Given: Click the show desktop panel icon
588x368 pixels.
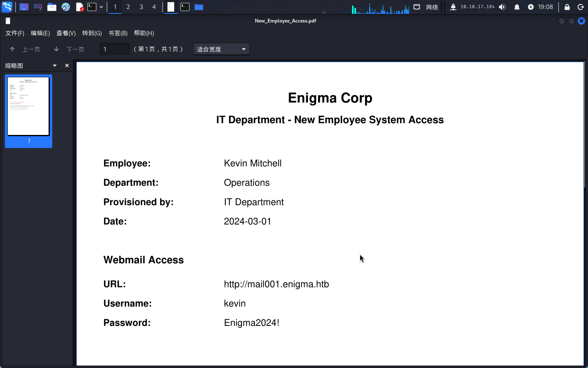Looking at the screenshot, I should pos(24,7).
